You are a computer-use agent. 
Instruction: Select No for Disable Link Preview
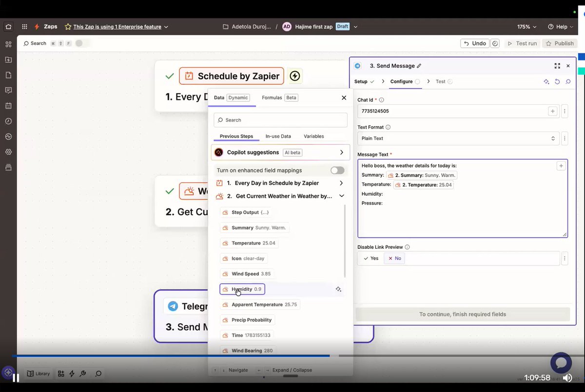394,258
